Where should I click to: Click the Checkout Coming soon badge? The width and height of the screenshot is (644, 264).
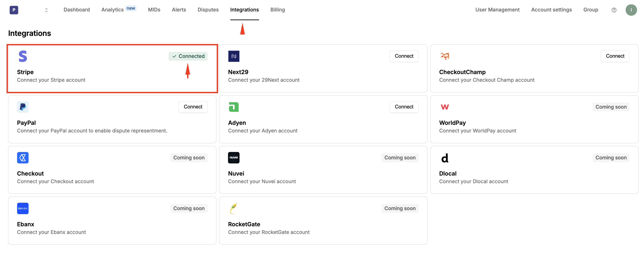189,157
